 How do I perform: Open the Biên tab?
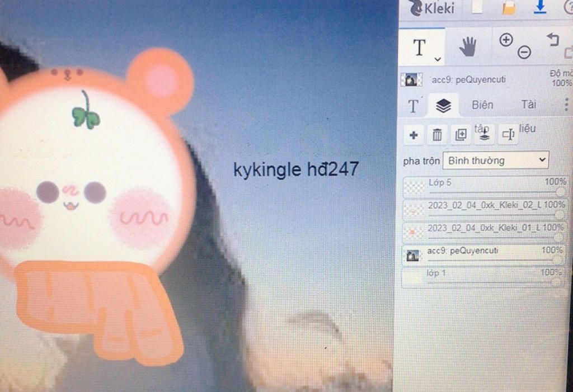coord(482,105)
